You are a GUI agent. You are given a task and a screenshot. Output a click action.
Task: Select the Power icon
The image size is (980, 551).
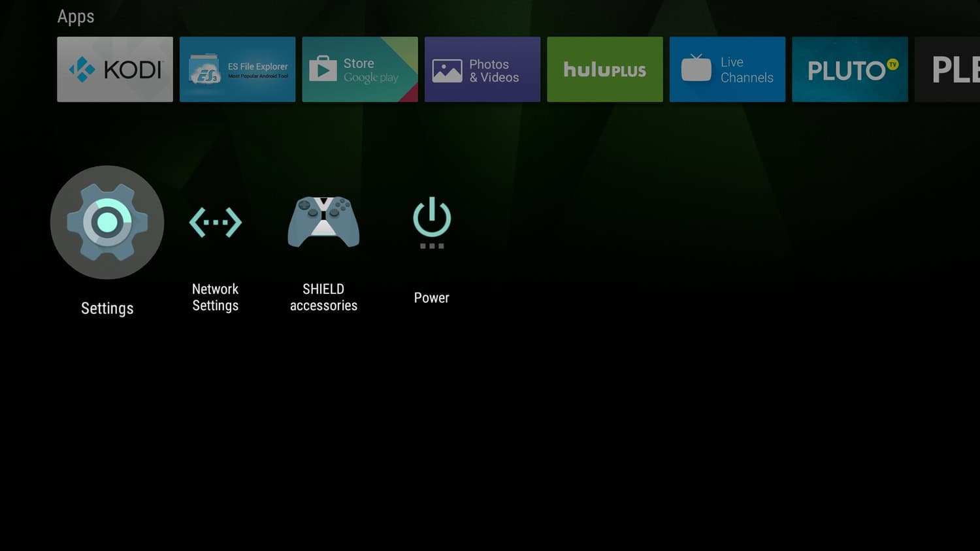tap(432, 223)
